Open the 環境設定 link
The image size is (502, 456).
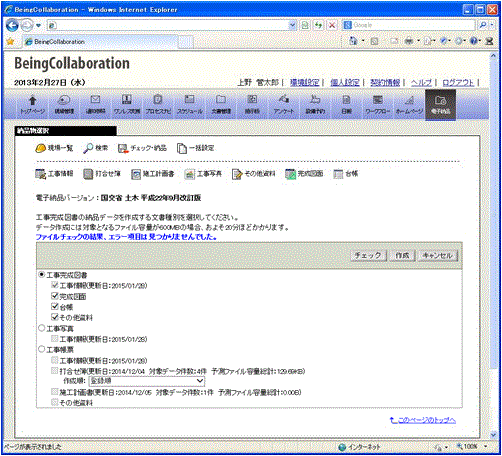[x=304, y=82]
